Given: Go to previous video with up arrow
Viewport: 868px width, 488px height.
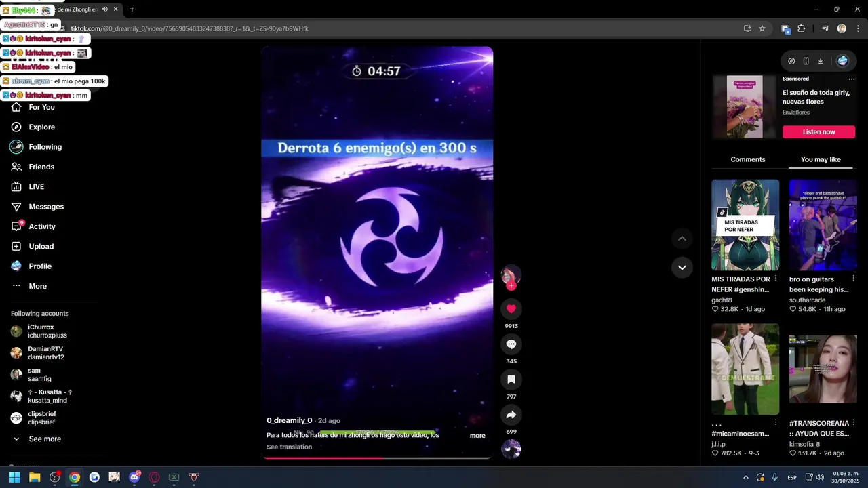Looking at the screenshot, I should [x=682, y=239].
